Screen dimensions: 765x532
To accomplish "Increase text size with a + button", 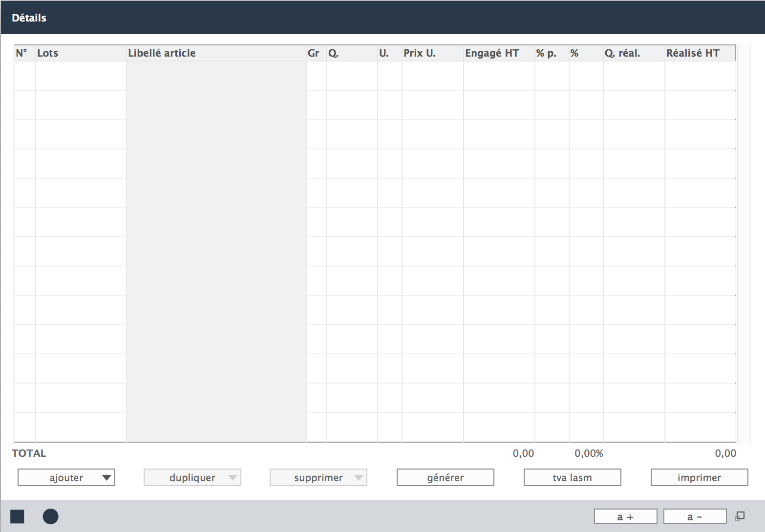I will pyautogui.click(x=626, y=516).
